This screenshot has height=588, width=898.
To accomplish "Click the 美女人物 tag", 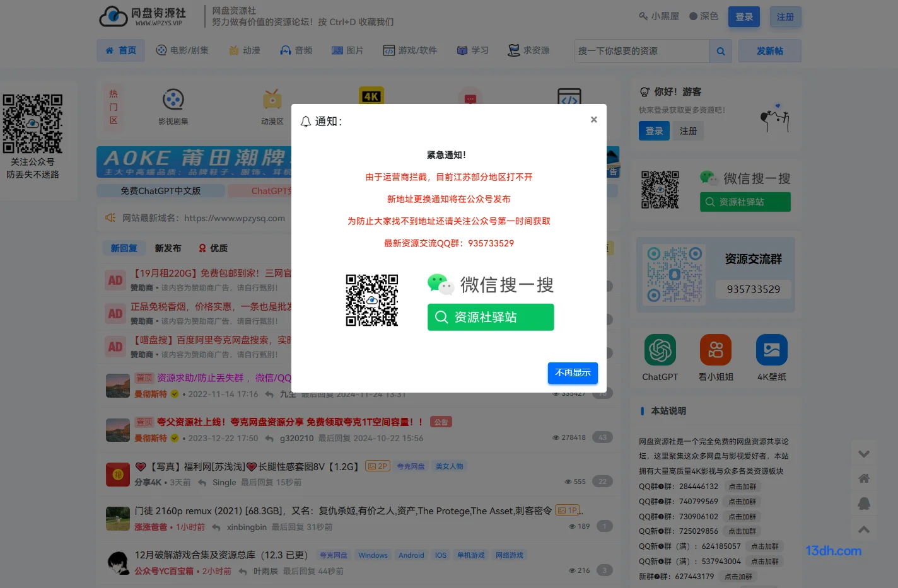I will (449, 466).
